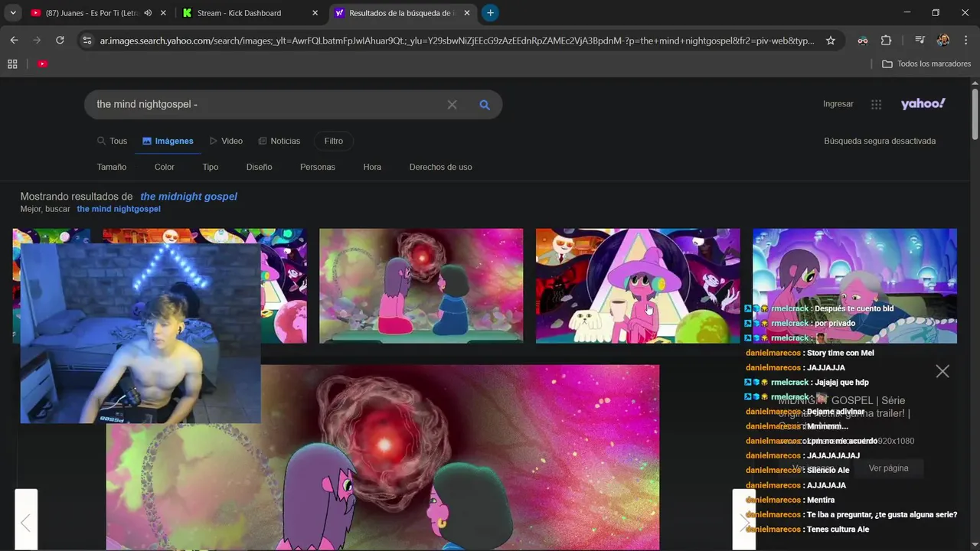Viewport: 980px width, 551px height.
Task: Mute the audio icon on YouTube tab
Action: click(148, 13)
